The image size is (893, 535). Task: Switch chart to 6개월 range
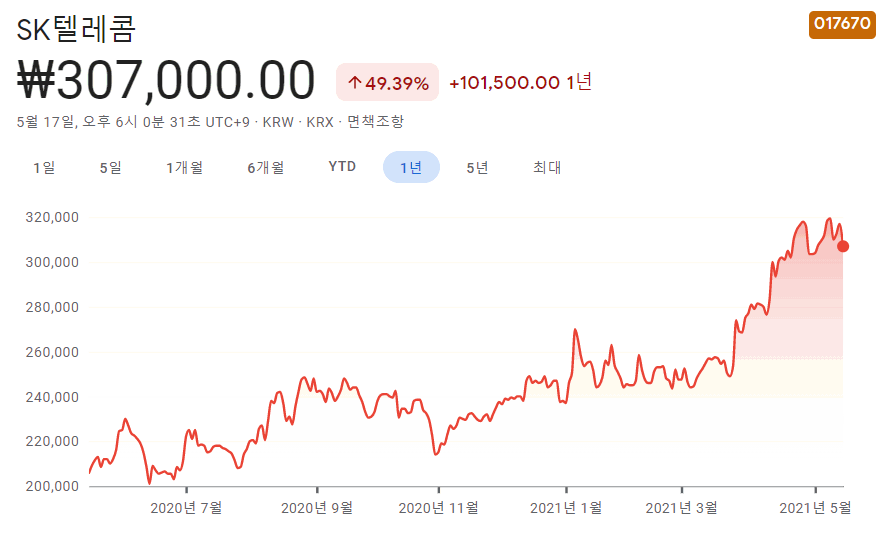[265, 168]
